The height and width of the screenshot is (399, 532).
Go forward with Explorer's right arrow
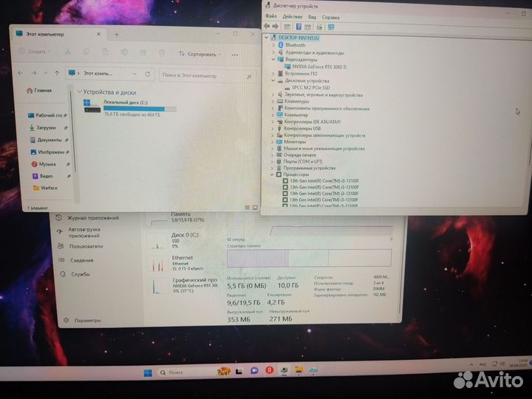[33, 73]
